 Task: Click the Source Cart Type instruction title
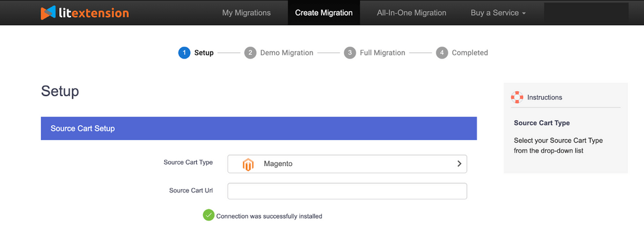click(x=541, y=123)
